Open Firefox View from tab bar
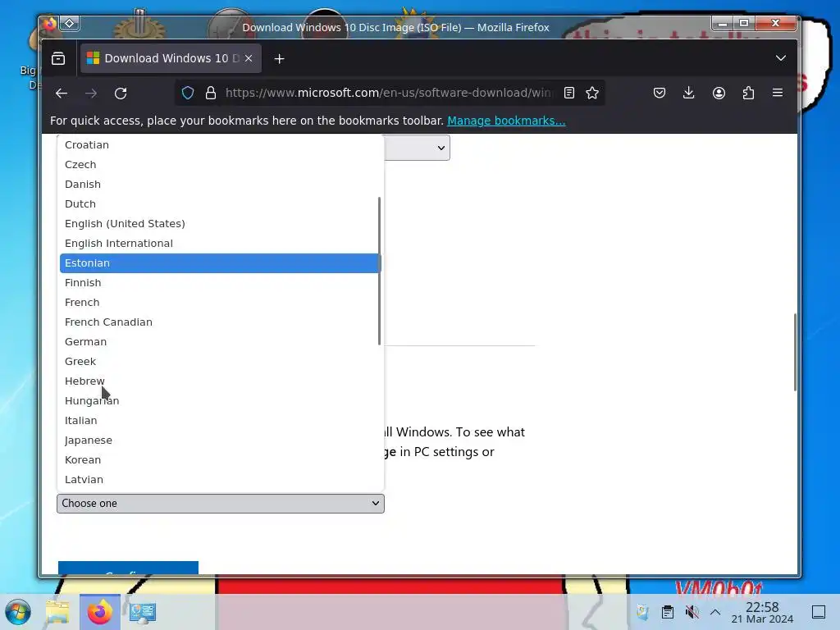Screen dimensions: 840x630 58,58
